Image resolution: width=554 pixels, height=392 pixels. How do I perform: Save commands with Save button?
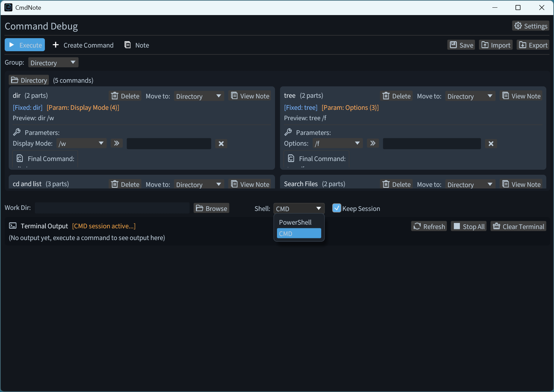(x=461, y=45)
